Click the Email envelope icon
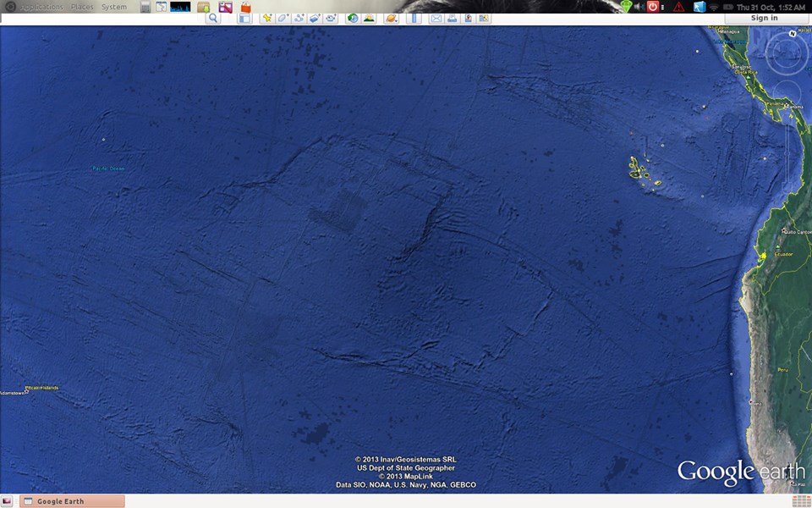 (x=436, y=18)
